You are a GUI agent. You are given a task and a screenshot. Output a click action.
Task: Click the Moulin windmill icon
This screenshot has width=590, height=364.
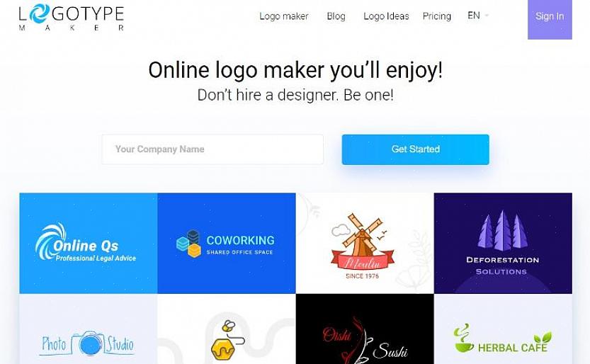(x=362, y=239)
